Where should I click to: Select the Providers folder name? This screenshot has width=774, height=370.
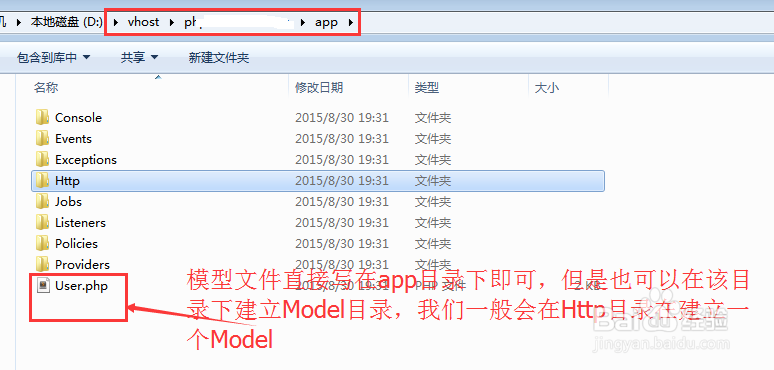point(82,265)
